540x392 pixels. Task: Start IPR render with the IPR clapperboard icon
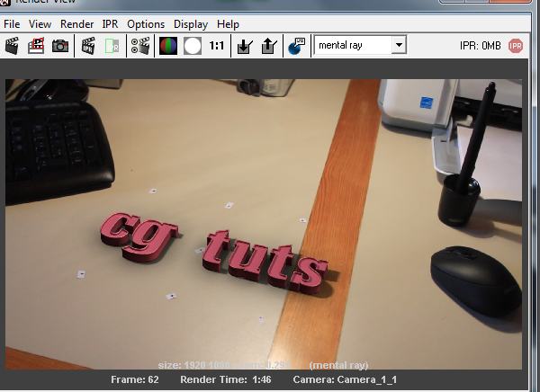point(88,46)
